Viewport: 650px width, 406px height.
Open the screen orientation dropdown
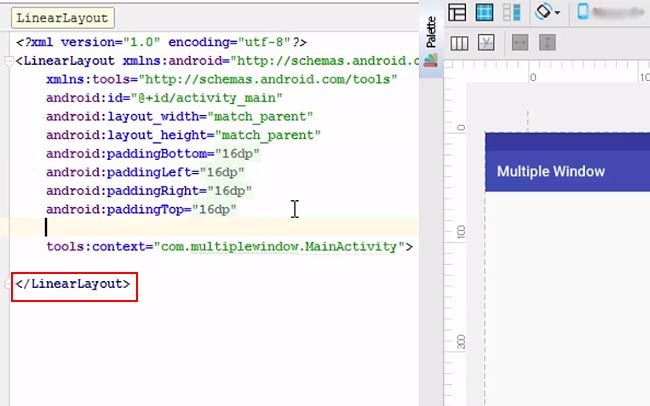click(x=547, y=12)
